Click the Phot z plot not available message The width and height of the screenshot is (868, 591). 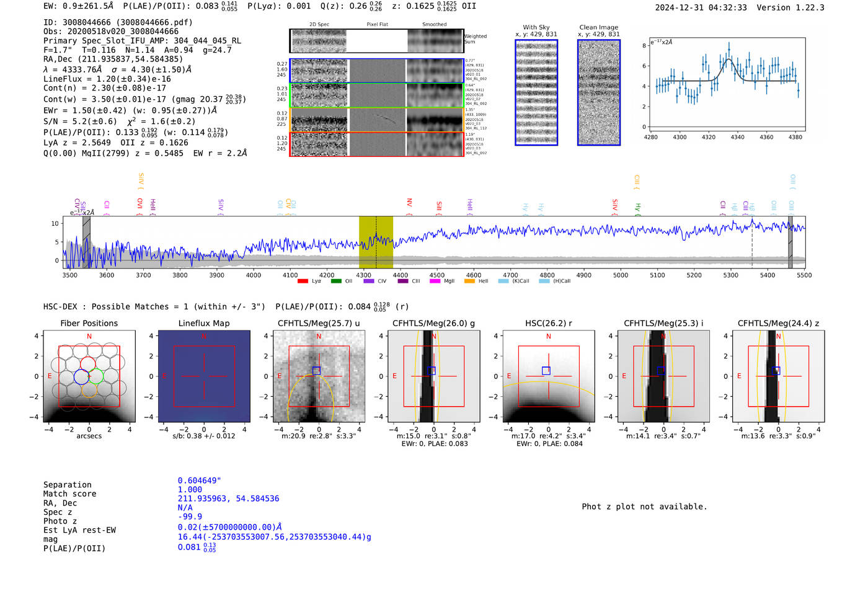[644, 507]
